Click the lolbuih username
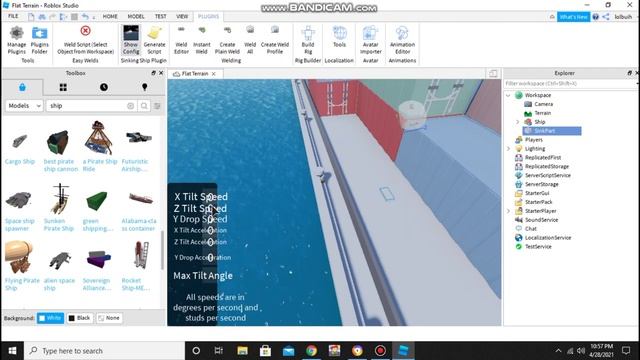Image resolution: width=640 pixels, height=360 pixels. [623, 17]
